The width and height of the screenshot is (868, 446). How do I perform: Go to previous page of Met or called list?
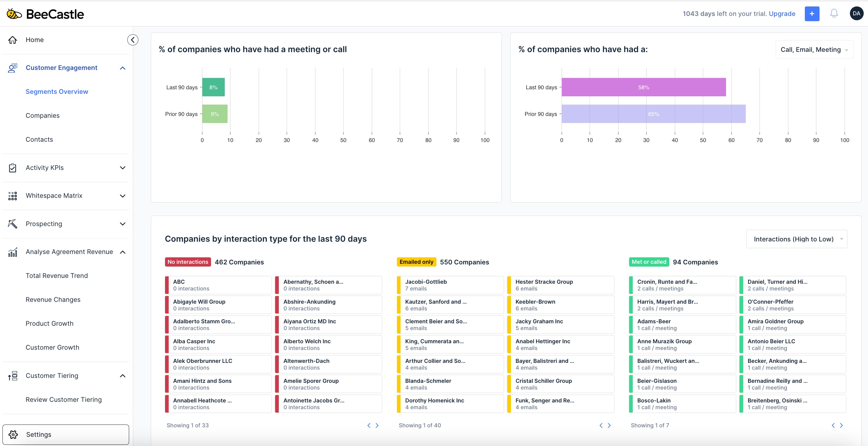coord(833,425)
